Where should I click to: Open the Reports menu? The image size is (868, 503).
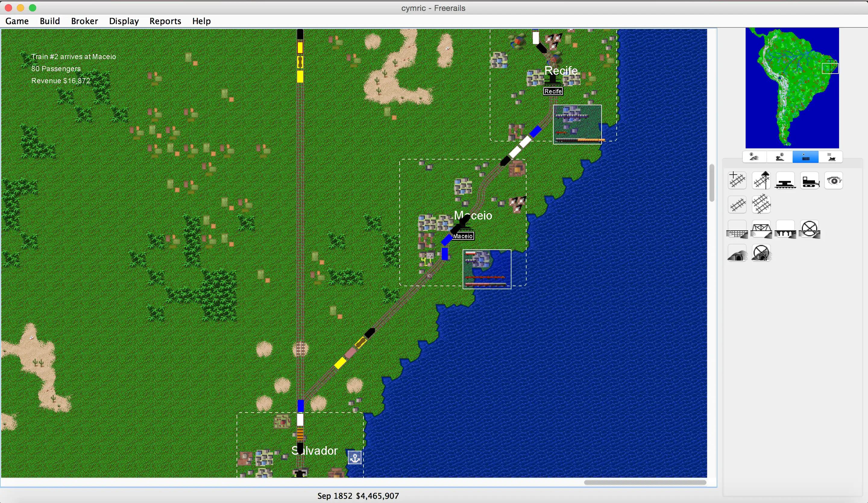(x=165, y=21)
